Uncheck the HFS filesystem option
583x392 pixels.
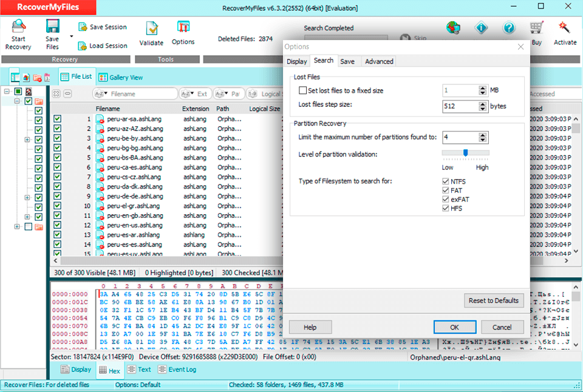click(445, 208)
